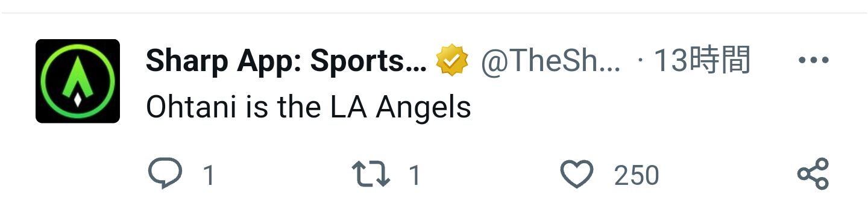Like the tweet with the heart icon
868x218 pixels.
pyautogui.click(x=577, y=175)
